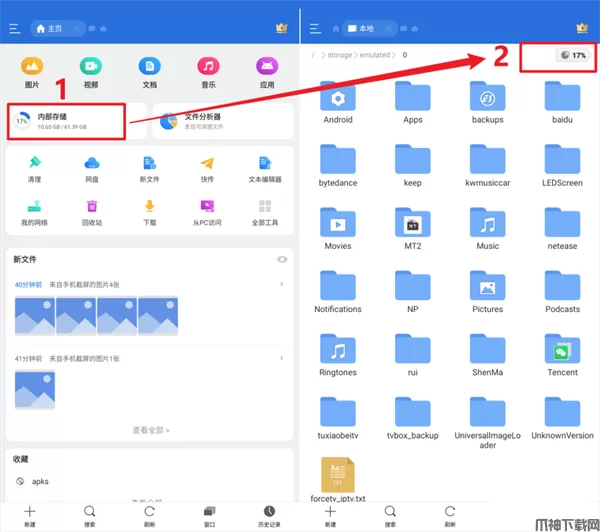600x532 pixels.
Task: Open the 网盘 (Cloud drive) tool
Action: (92, 169)
